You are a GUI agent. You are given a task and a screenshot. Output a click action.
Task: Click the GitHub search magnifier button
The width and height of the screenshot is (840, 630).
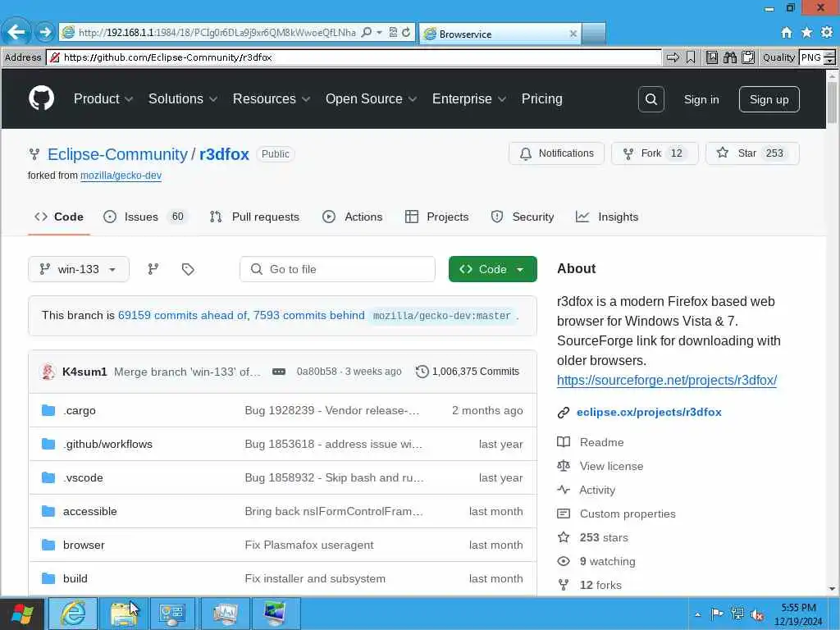click(651, 99)
